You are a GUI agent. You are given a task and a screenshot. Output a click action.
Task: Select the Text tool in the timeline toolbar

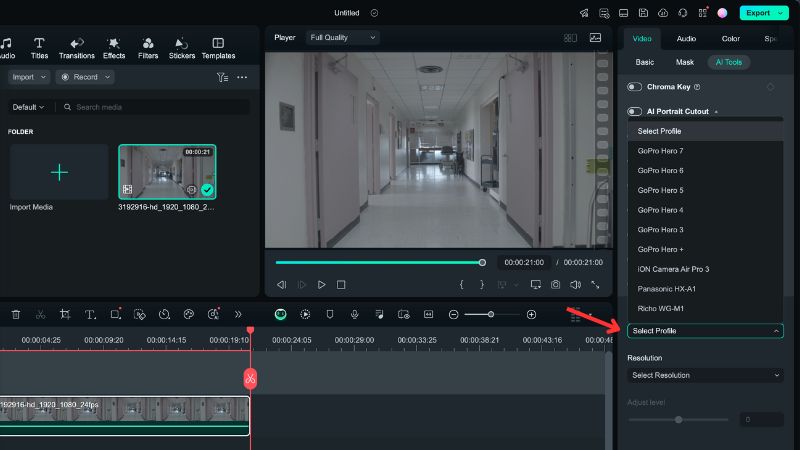[x=90, y=314]
